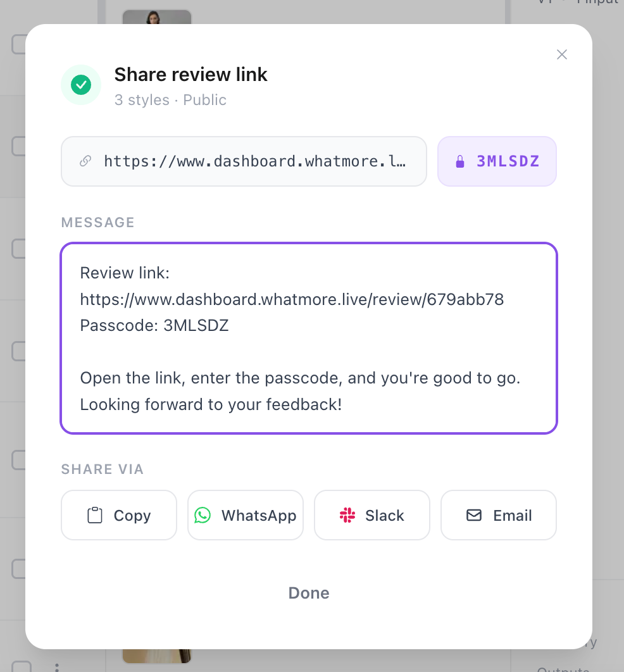Open the three-dot menu behind the dialog
624x672 pixels.
[57, 666]
